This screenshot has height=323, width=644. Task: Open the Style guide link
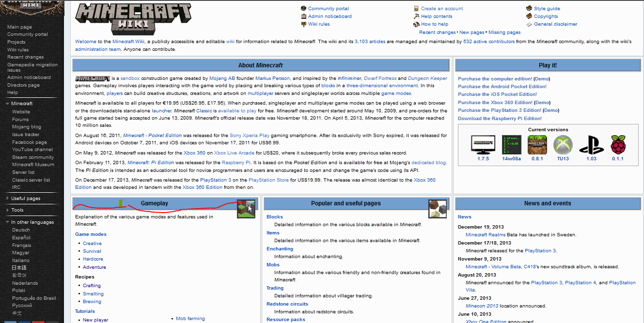tap(547, 8)
